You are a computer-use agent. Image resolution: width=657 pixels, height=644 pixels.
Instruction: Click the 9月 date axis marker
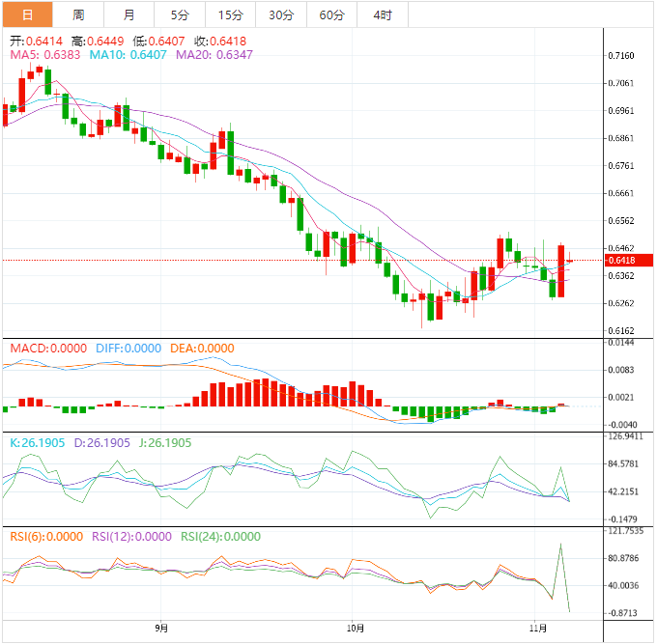point(161,629)
